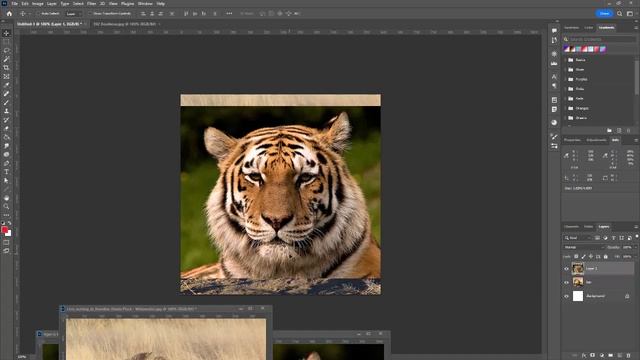Click the blue Share button

point(604,13)
